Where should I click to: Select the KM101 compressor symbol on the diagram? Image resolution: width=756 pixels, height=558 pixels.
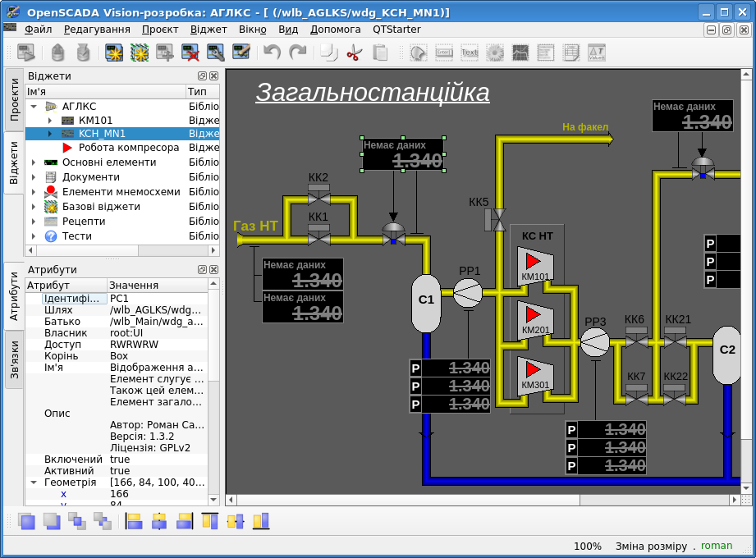pos(535,265)
